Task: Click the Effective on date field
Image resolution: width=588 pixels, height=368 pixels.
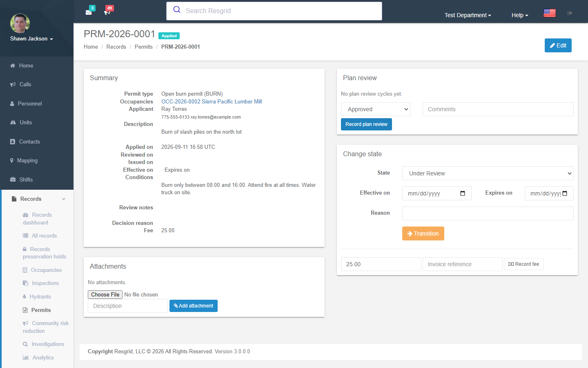Action: tap(437, 193)
